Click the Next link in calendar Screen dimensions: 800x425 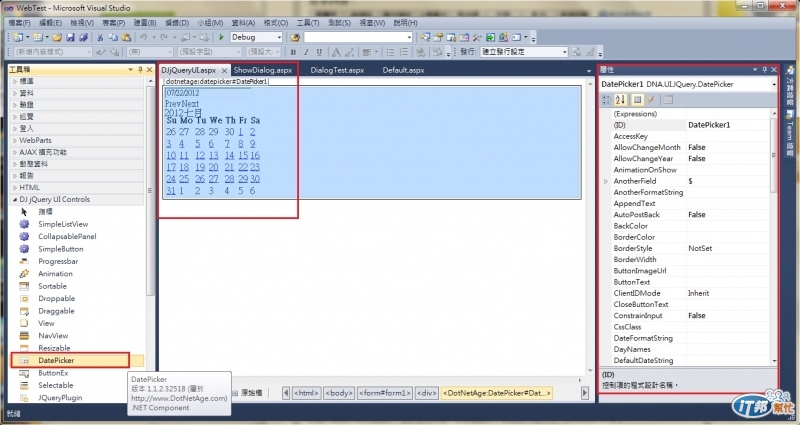click(x=190, y=104)
